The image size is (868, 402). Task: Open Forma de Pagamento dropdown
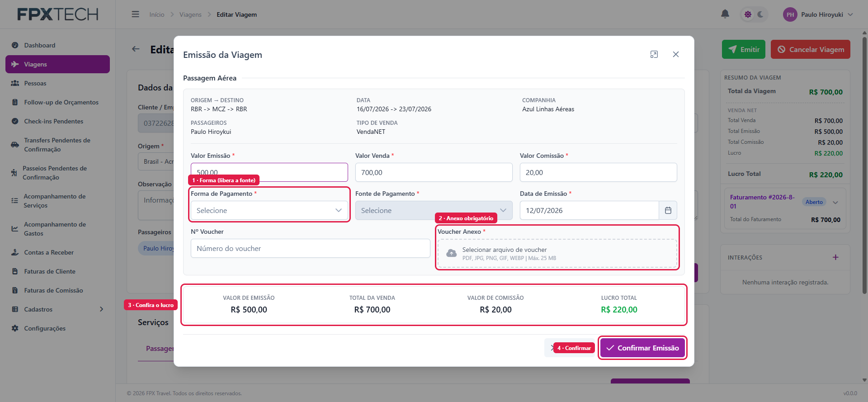[x=269, y=210]
